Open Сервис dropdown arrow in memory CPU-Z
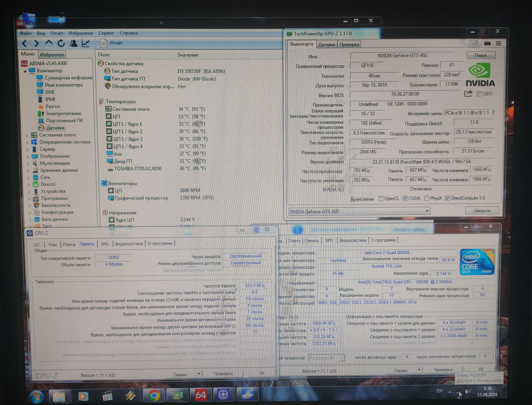532x405 pixels. tap(199, 374)
